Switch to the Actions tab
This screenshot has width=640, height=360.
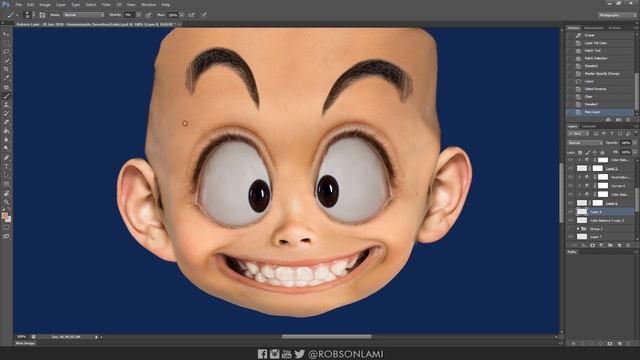(615, 28)
